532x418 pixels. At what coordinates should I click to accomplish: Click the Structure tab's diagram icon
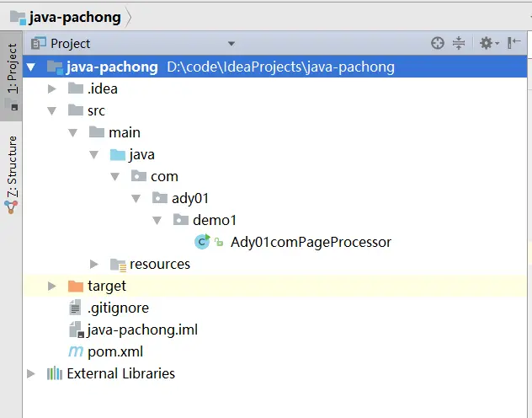click(x=11, y=206)
